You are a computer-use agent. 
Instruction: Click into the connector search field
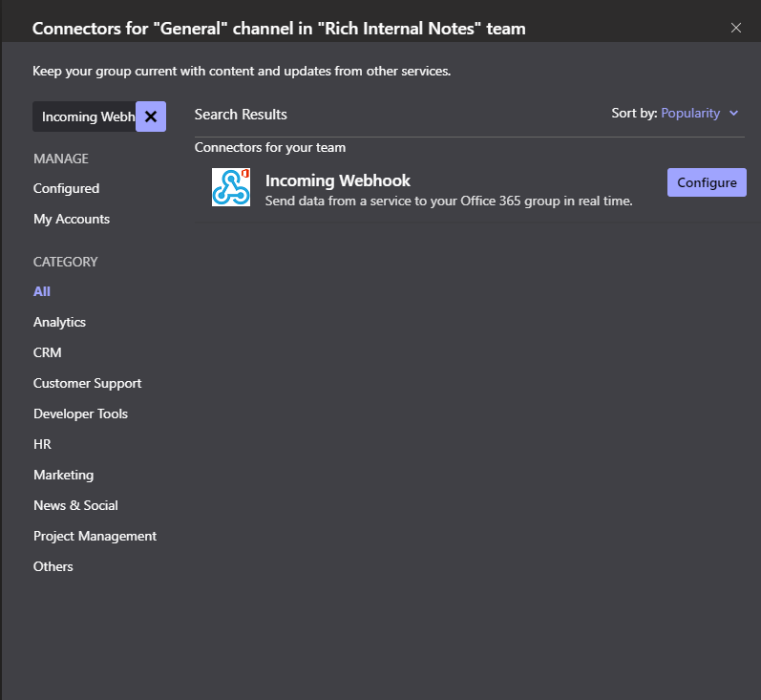(84, 117)
